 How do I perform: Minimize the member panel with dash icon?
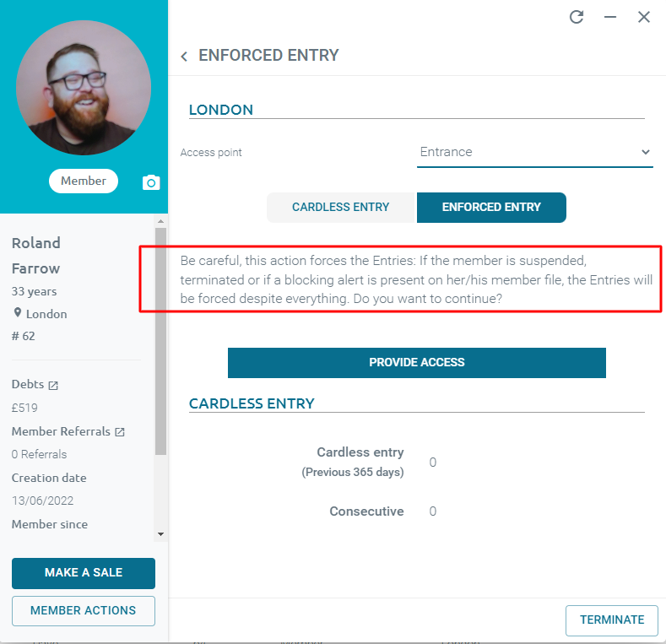pos(610,17)
